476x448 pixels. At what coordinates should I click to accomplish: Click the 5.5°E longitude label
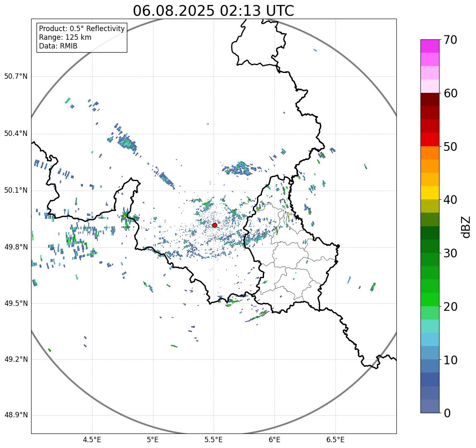(214, 440)
